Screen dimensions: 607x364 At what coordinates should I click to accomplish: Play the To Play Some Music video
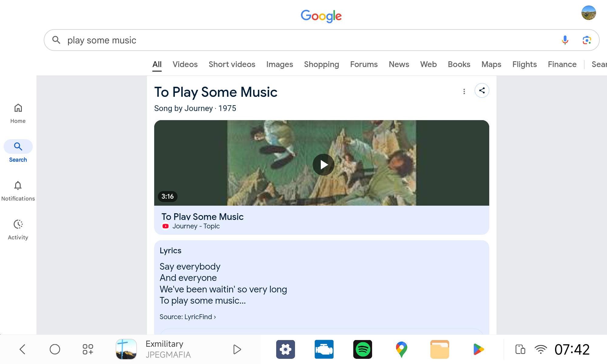(x=324, y=164)
